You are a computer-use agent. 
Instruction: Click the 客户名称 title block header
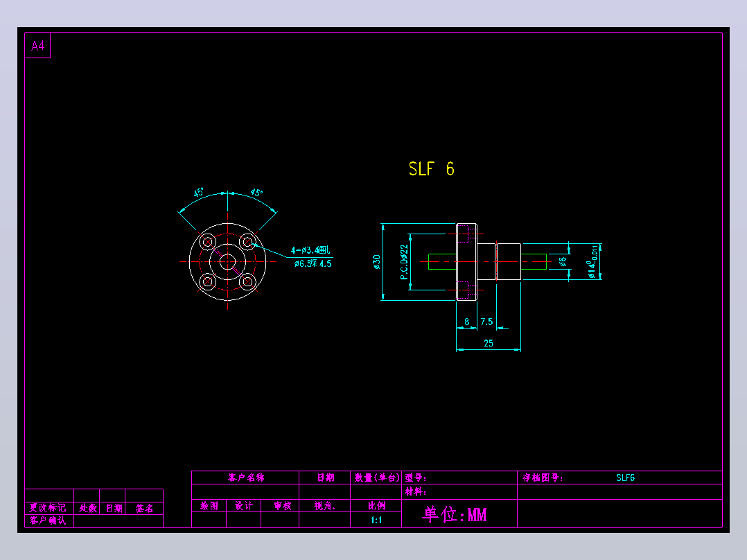(246, 478)
